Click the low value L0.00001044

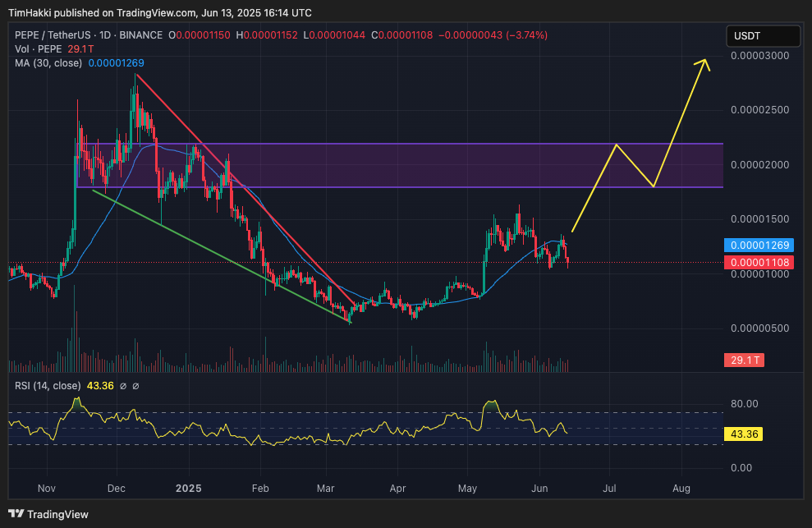pyautogui.click(x=334, y=35)
